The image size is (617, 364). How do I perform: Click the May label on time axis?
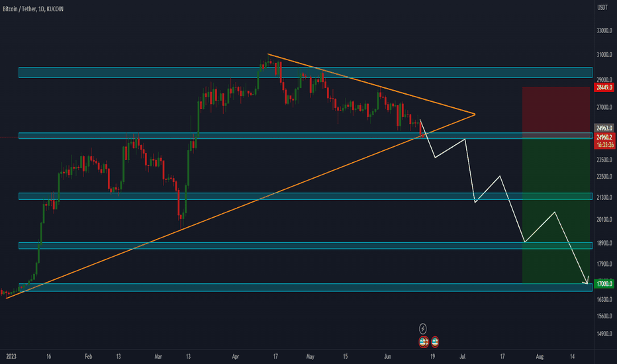coord(310,357)
